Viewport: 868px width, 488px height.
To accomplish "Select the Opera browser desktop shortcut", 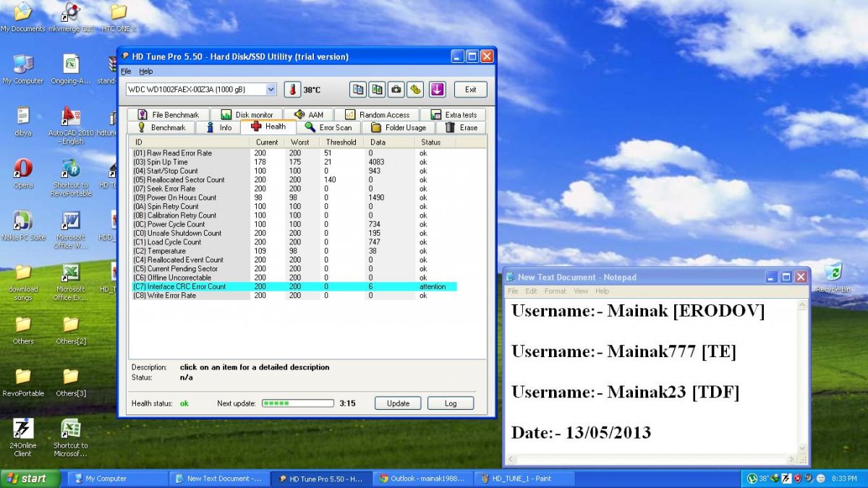I will point(22,174).
